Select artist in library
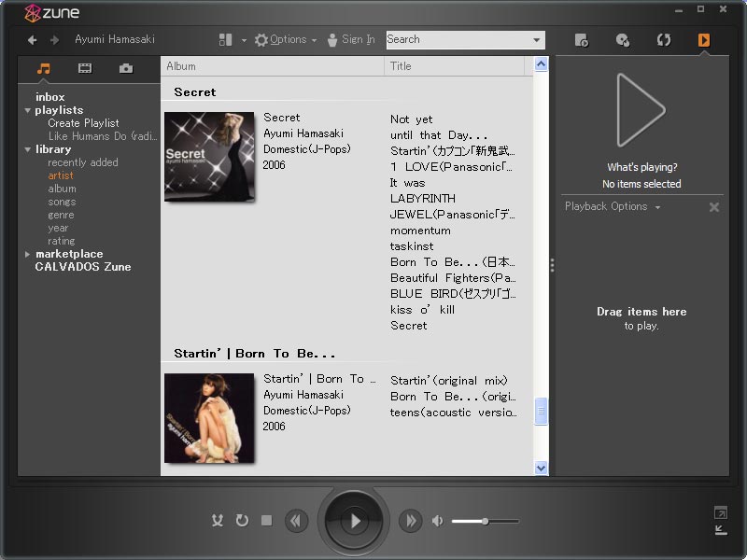The image size is (747, 560). [x=61, y=175]
